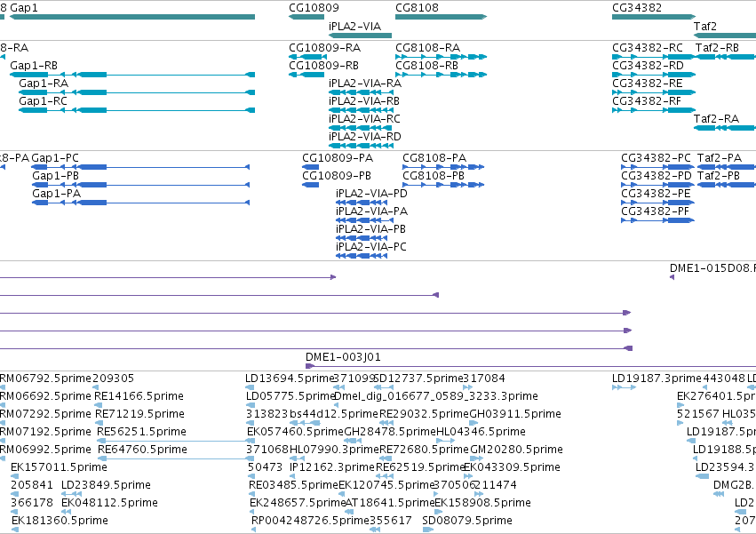Select the Gap1 gene bar
This screenshot has height=534, width=756.
pos(132,17)
